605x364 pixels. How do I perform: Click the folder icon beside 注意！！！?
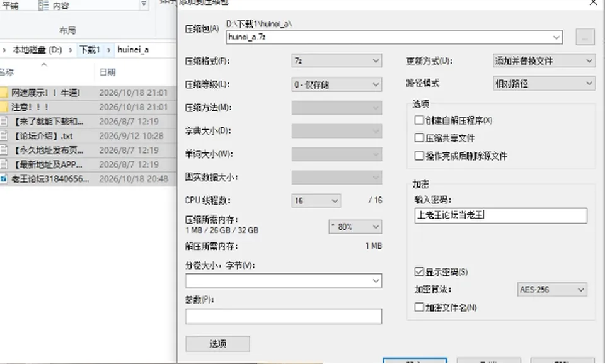(x=4, y=107)
